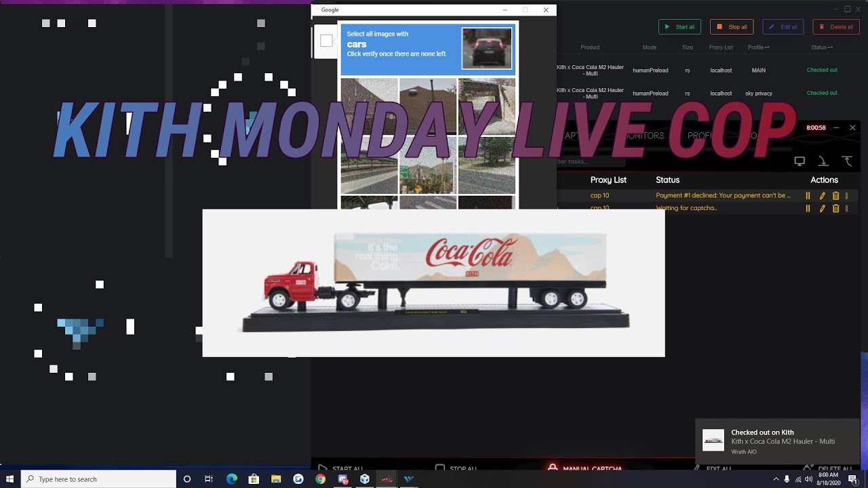Click the export tasks arrow icon
The width and height of the screenshot is (868, 488).
click(x=847, y=161)
